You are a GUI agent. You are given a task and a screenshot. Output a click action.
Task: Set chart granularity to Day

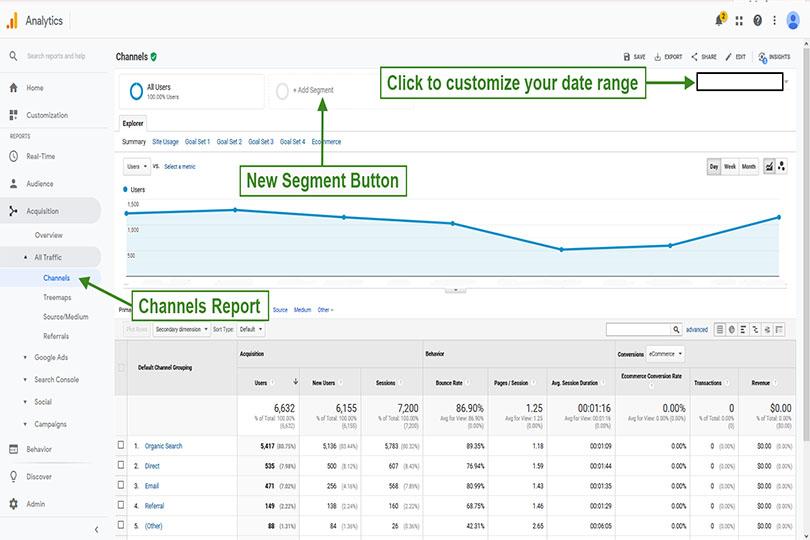point(714,166)
